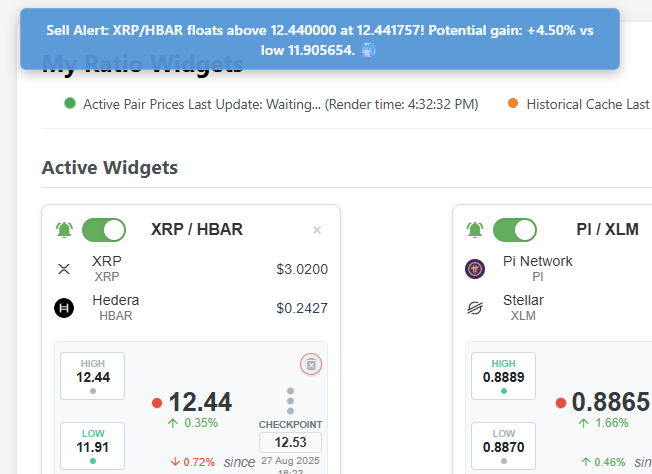Viewport: 652px width, 474px height.
Task: Dismiss the blue Sell Alert notification banner
Action: (x=320, y=40)
